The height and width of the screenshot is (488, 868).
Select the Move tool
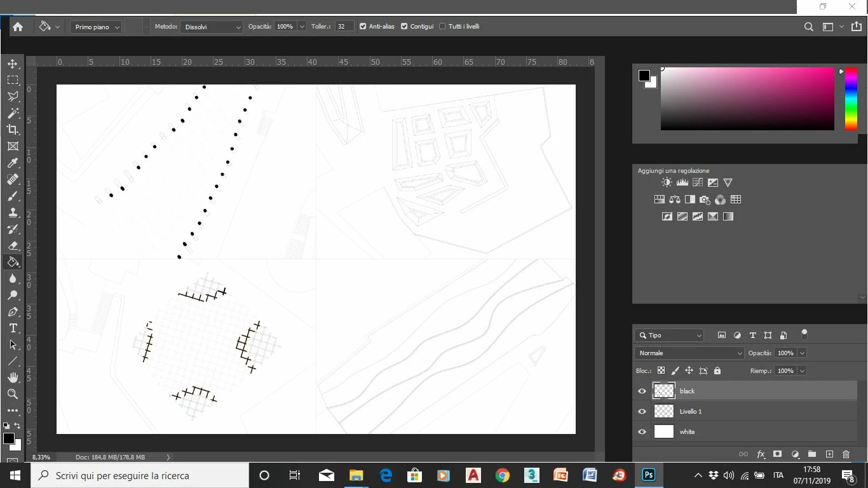(x=13, y=64)
